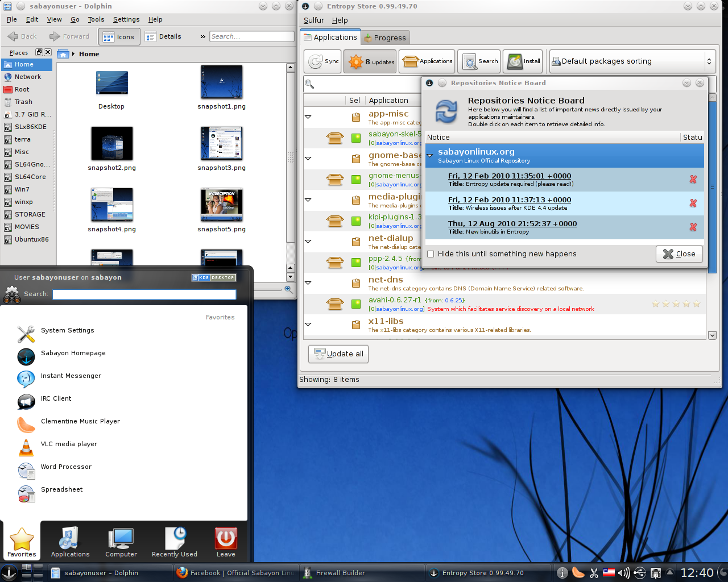728x582 pixels.
Task: Check 'Hide this until something new happens'
Action: point(431,254)
